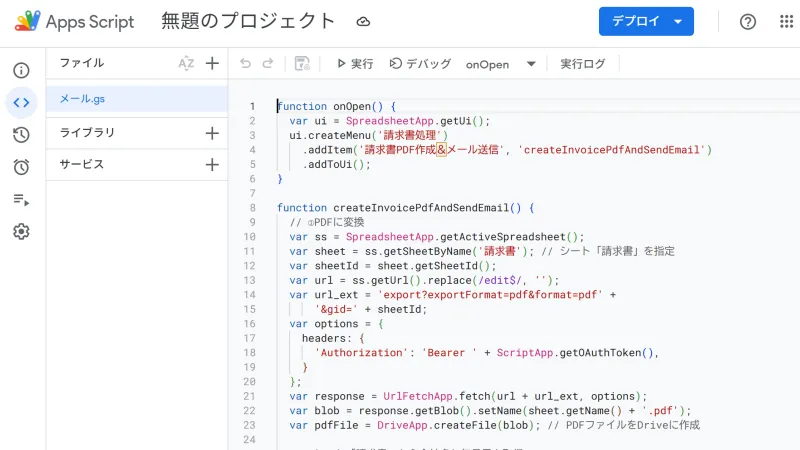
Task: Open the Help question mark icon
Action: [x=748, y=21]
